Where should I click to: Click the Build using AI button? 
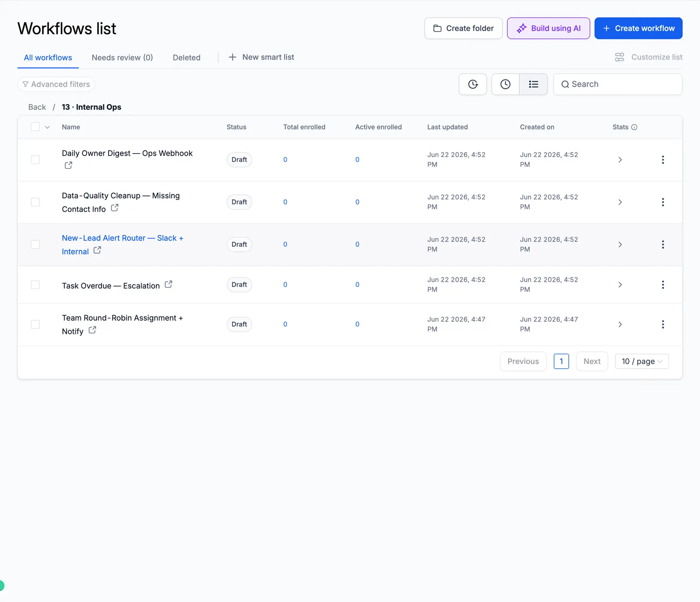tap(549, 28)
